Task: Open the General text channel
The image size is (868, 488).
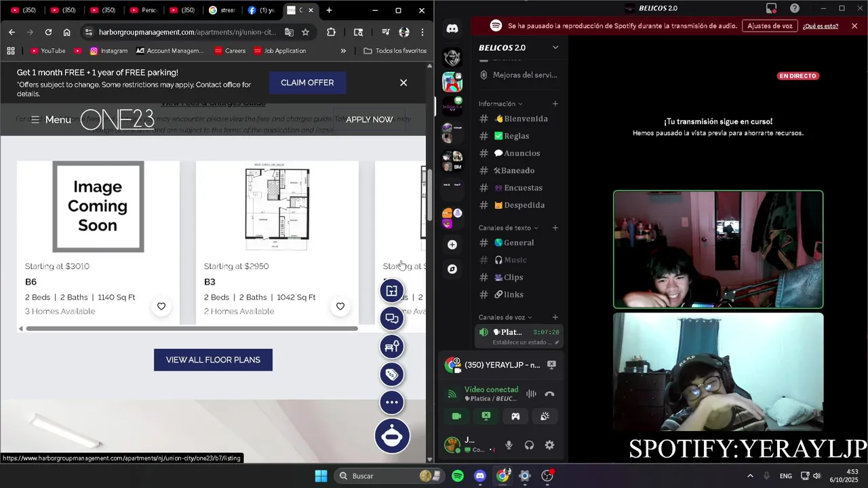Action: click(x=519, y=243)
